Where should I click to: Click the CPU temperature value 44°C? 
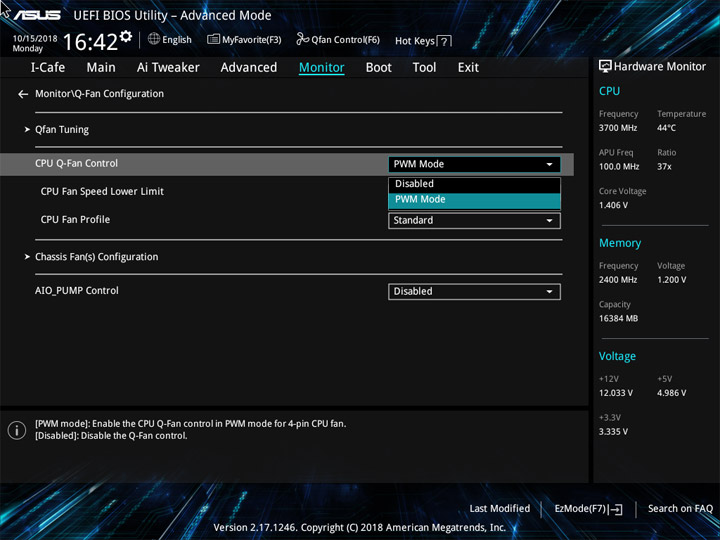(666, 128)
